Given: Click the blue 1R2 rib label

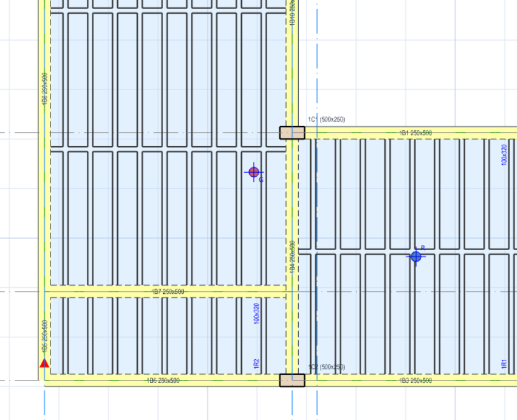Looking at the screenshot, I should [257, 364].
